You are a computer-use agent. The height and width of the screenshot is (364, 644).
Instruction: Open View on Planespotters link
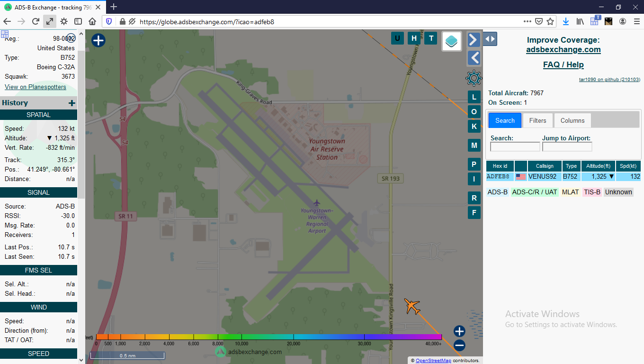click(x=36, y=87)
